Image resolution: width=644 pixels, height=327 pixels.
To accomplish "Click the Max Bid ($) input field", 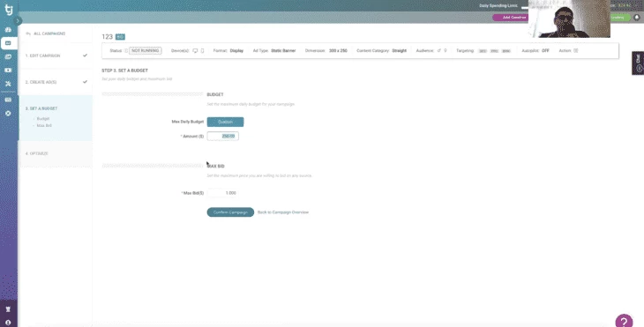I will point(222,193).
